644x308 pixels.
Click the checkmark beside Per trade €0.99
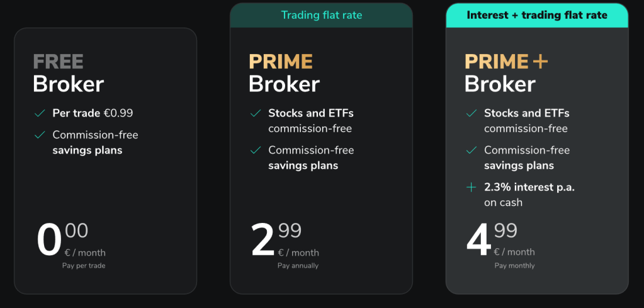(x=40, y=113)
